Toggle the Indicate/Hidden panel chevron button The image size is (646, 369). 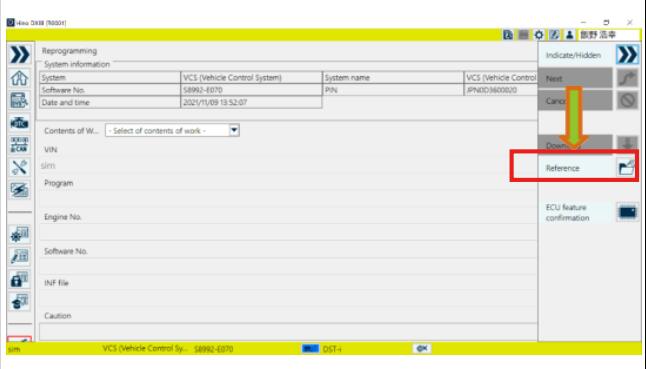coord(627,55)
